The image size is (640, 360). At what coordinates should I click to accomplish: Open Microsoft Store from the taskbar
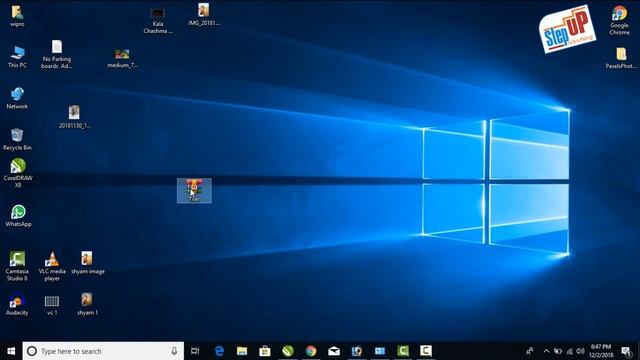(265, 351)
